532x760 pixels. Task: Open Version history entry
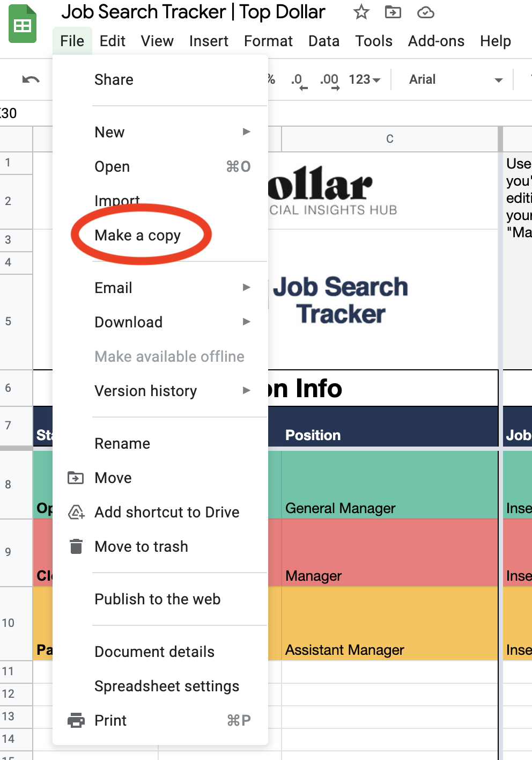click(x=160, y=391)
